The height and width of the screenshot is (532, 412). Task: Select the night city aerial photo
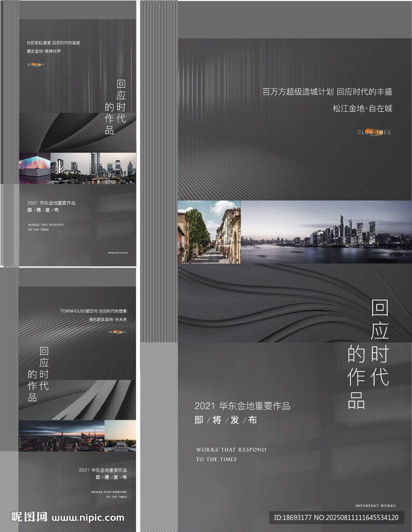(61, 436)
